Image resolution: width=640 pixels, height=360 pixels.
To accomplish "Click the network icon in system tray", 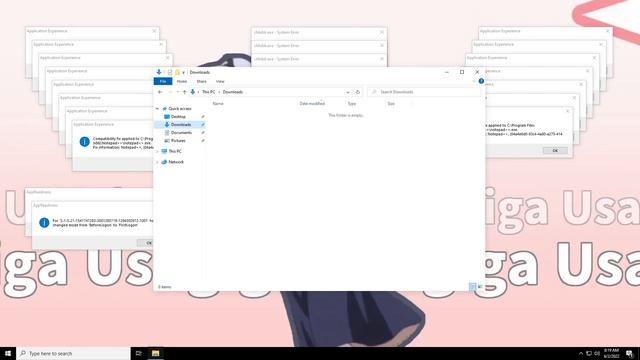I will point(589,353).
